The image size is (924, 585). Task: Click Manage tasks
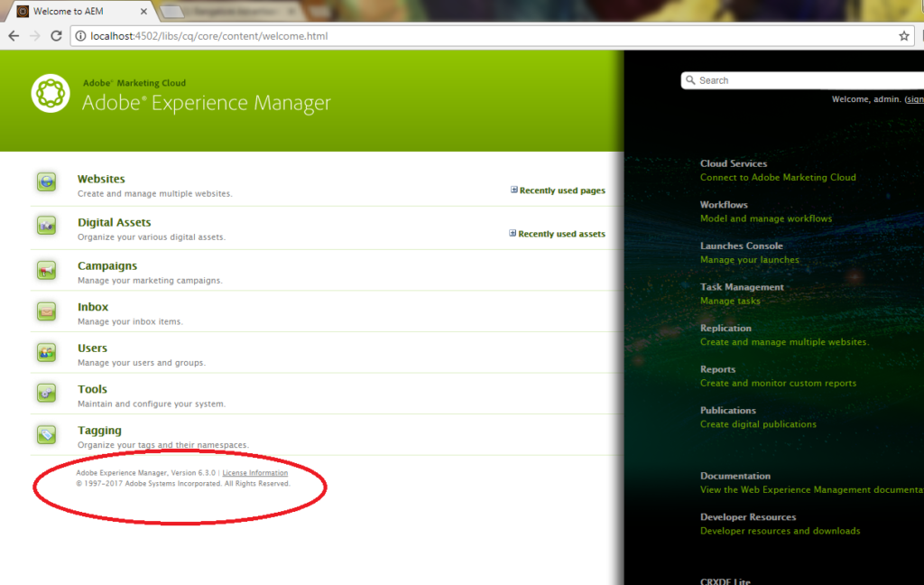tap(730, 302)
